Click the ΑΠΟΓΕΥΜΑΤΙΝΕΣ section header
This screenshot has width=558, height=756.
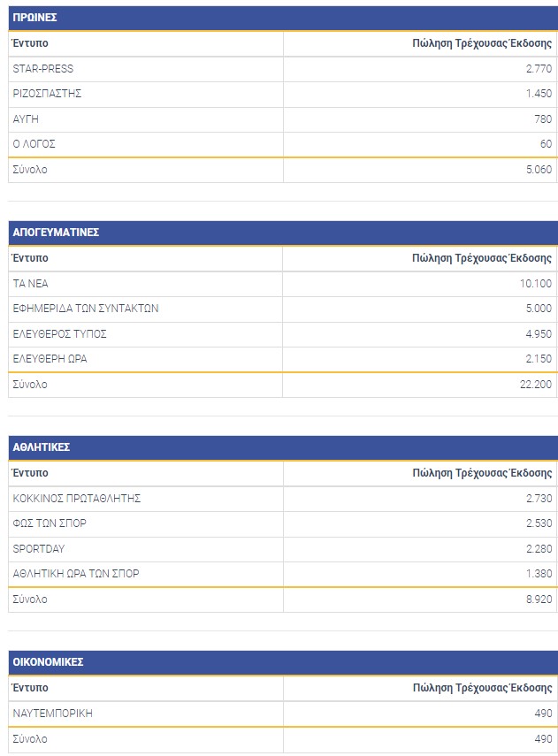pyautogui.click(x=56, y=233)
